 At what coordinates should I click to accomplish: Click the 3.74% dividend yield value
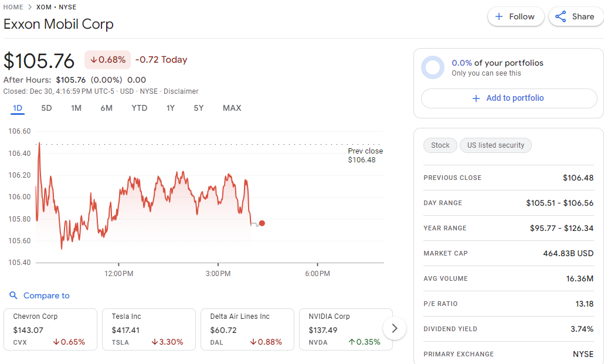click(582, 329)
